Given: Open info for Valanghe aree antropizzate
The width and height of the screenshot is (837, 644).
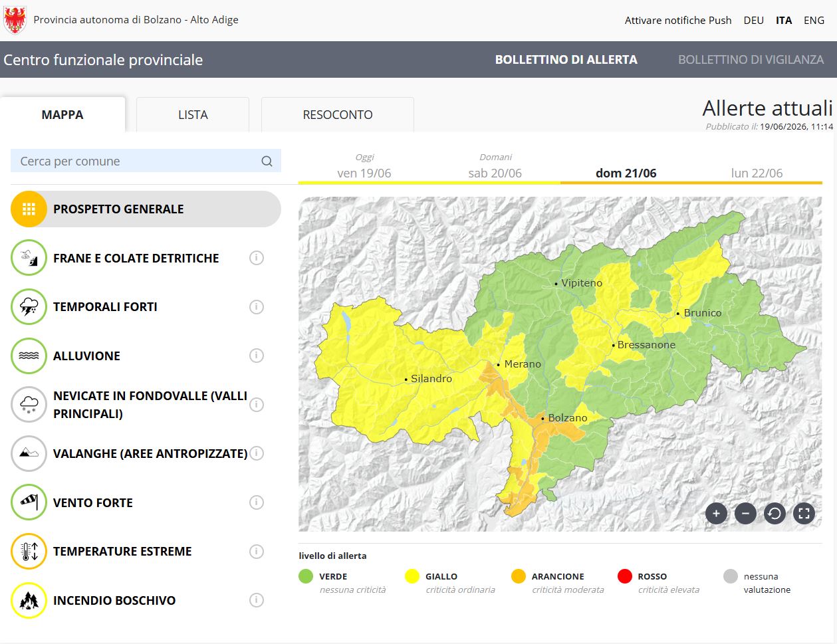Looking at the screenshot, I should point(257,453).
